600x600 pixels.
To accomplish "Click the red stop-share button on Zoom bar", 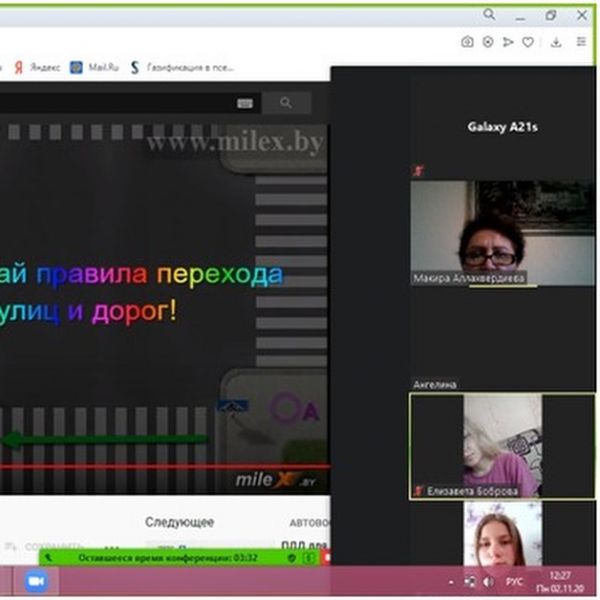I will tap(326, 558).
